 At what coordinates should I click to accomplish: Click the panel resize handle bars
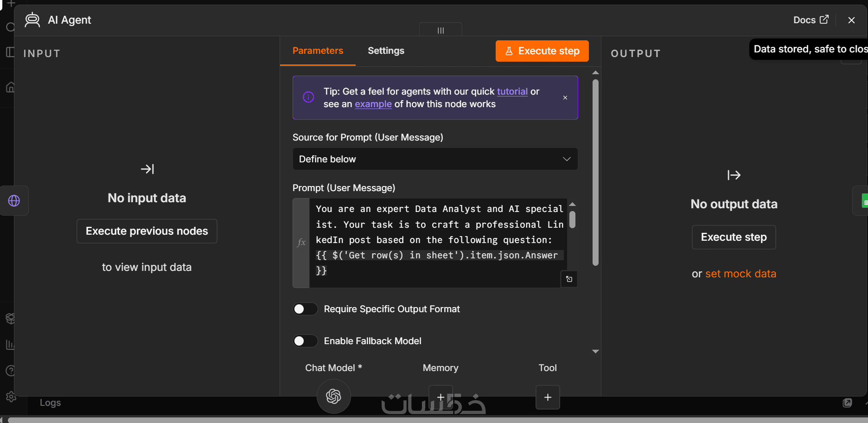(440, 30)
